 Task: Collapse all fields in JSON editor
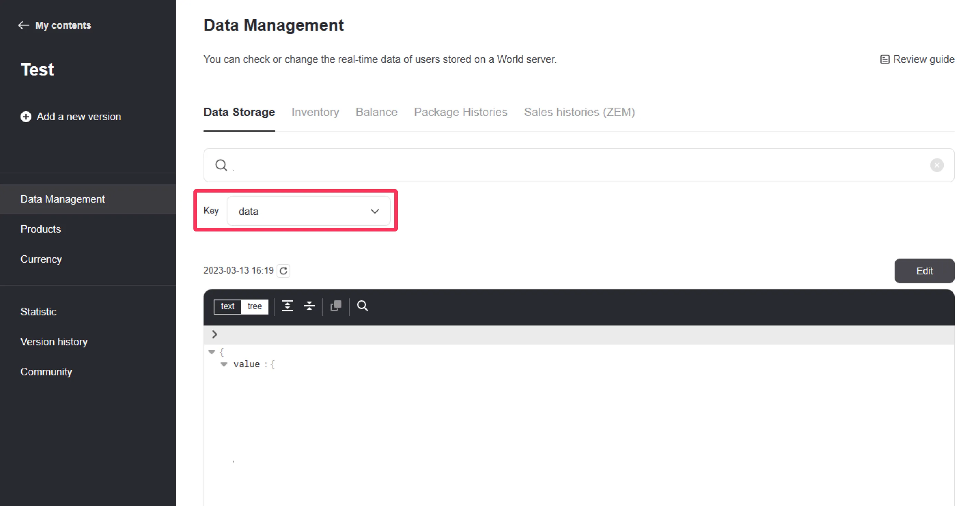(309, 306)
